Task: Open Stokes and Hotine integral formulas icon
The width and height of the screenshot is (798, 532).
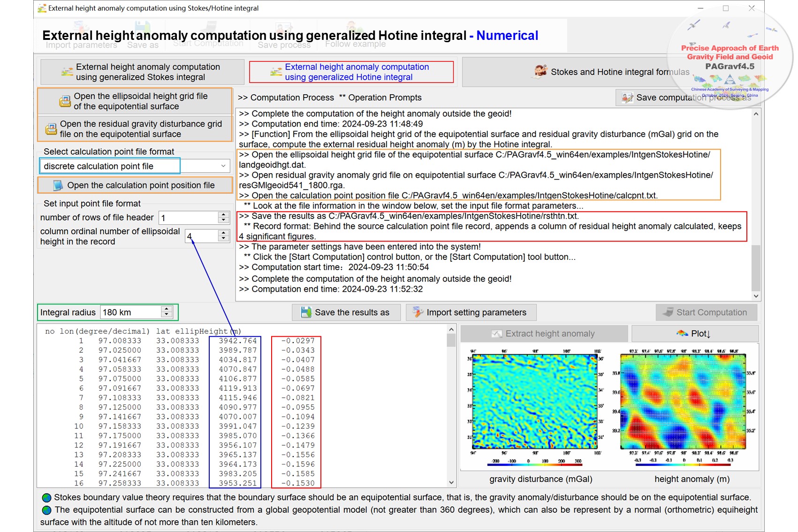Action: 540,71
